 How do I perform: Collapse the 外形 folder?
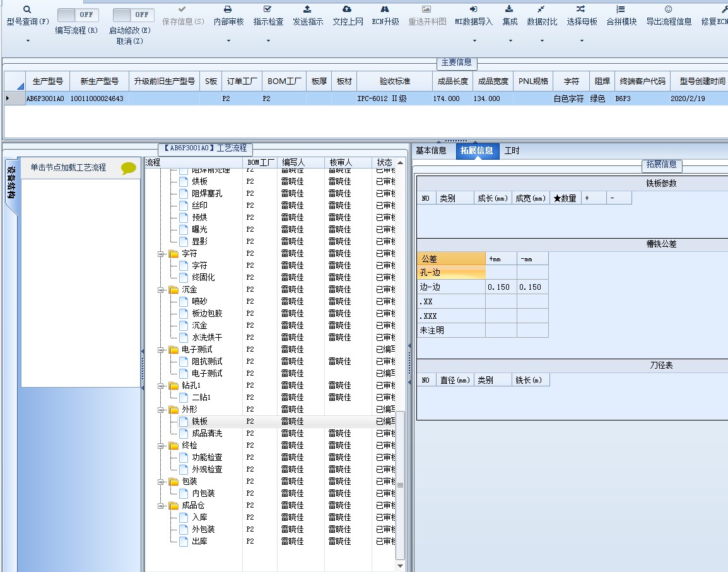161,410
